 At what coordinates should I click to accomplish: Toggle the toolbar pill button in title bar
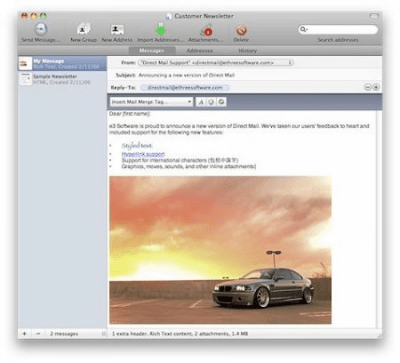coord(374,16)
